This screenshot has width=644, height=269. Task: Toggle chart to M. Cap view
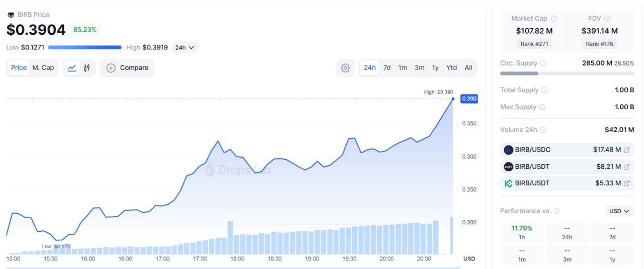click(x=43, y=68)
